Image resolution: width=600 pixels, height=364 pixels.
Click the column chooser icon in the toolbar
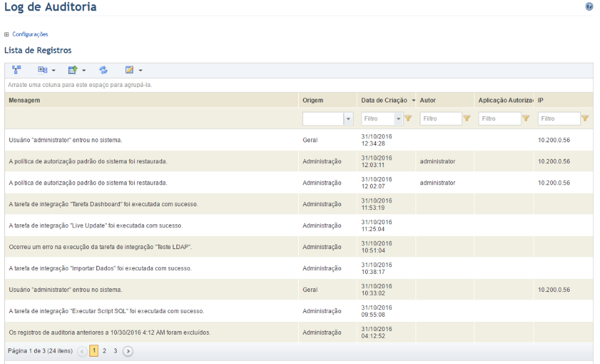tap(42, 70)
